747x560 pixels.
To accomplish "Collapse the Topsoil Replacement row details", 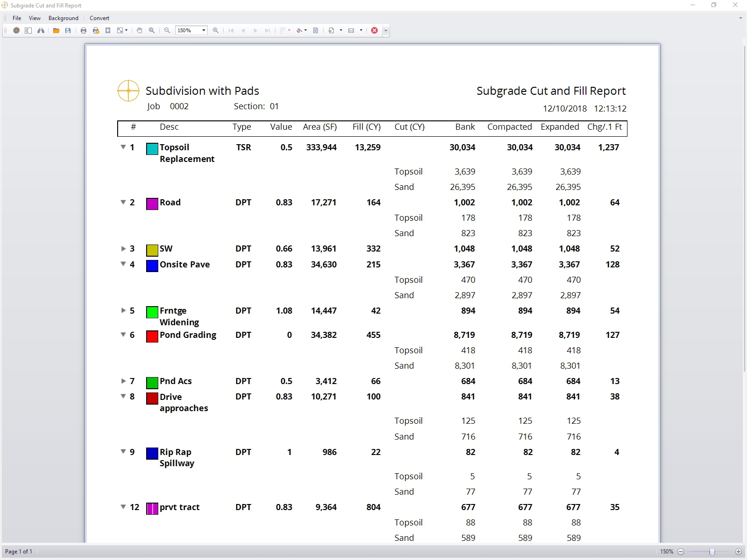I will click(123, 147).
